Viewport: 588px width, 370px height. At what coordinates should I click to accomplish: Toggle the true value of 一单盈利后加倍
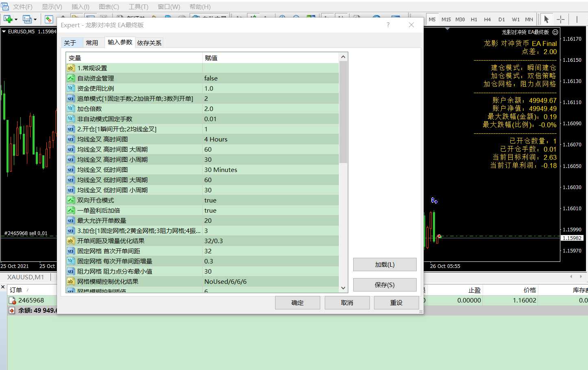coord(271,210)
